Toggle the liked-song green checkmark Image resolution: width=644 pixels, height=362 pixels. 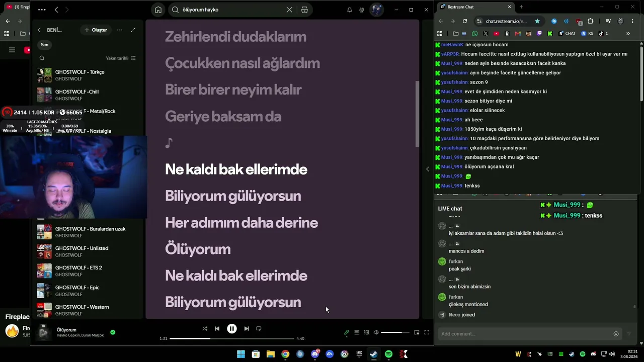pos(113,332)
